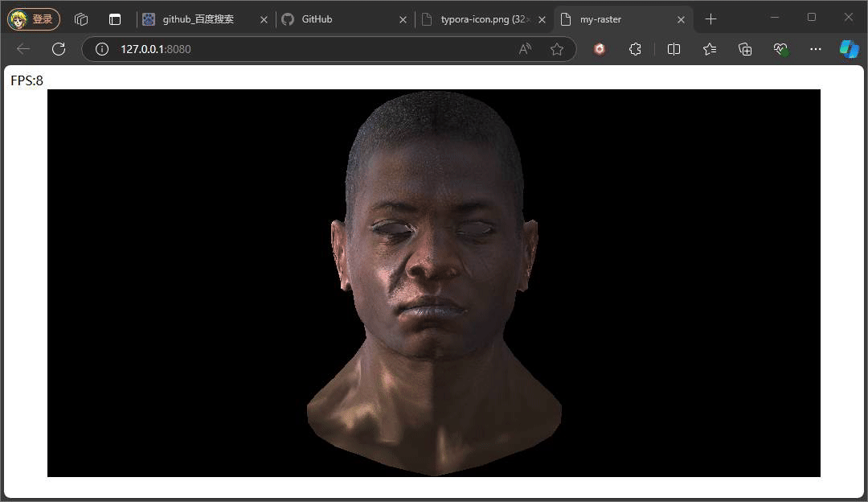Open the workspaces icon

point(81,19)
